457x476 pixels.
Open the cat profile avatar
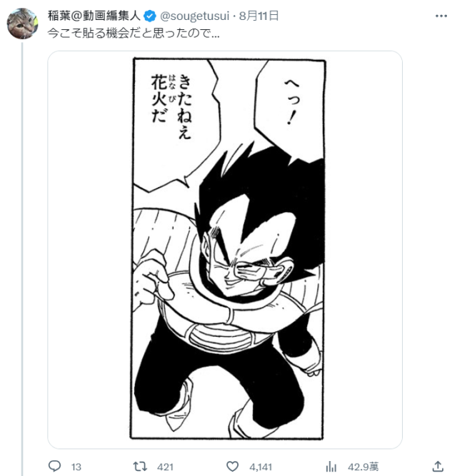click(x=22, y=24)
